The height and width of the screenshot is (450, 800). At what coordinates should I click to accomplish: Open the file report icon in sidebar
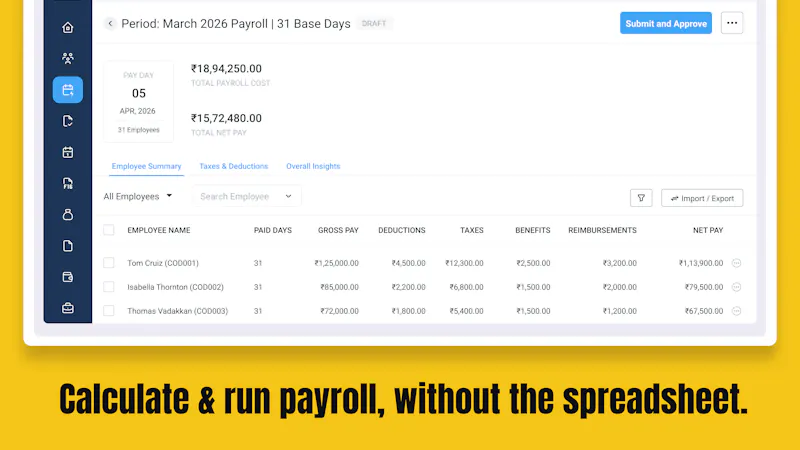pos(68,183)
